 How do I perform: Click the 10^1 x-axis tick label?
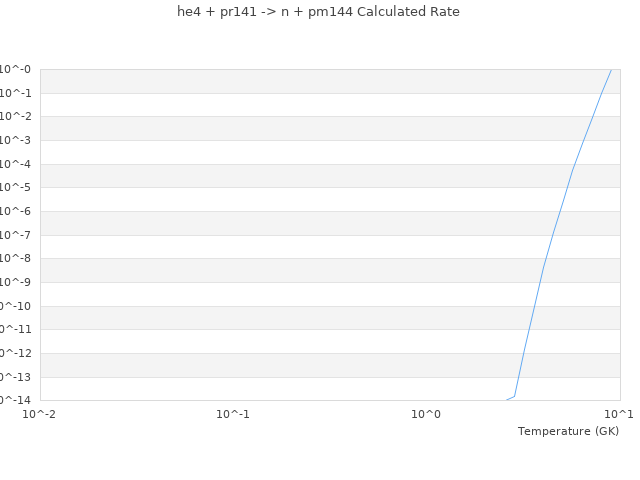coord(618,414)
